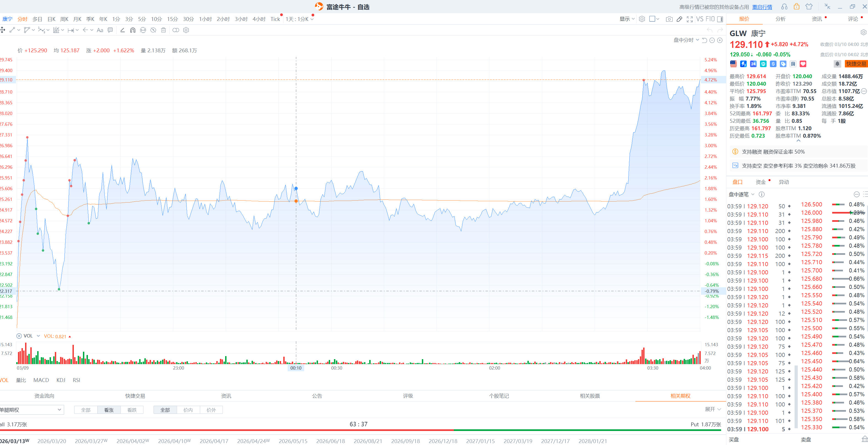Open the 单腿期权 strategy dropdown

coord(31,410)
